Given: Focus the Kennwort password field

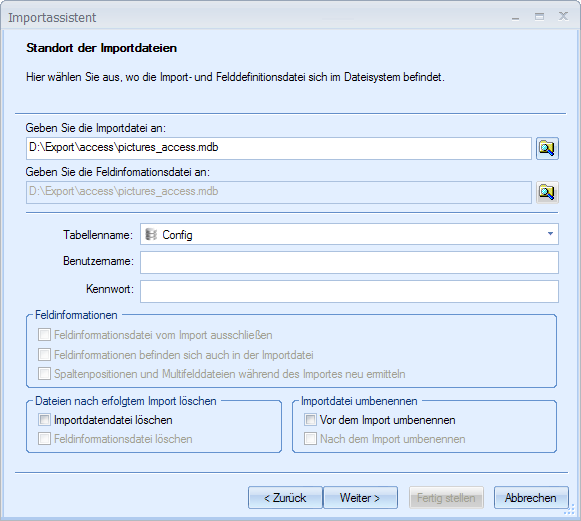Looking at the screenshot, I should pyautogui.click(x=349, y=291).
